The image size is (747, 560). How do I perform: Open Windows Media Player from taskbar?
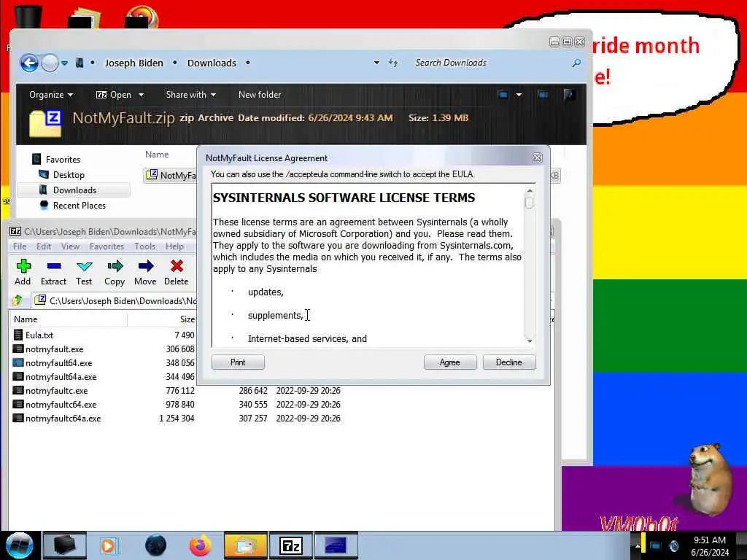coord(109,545)
